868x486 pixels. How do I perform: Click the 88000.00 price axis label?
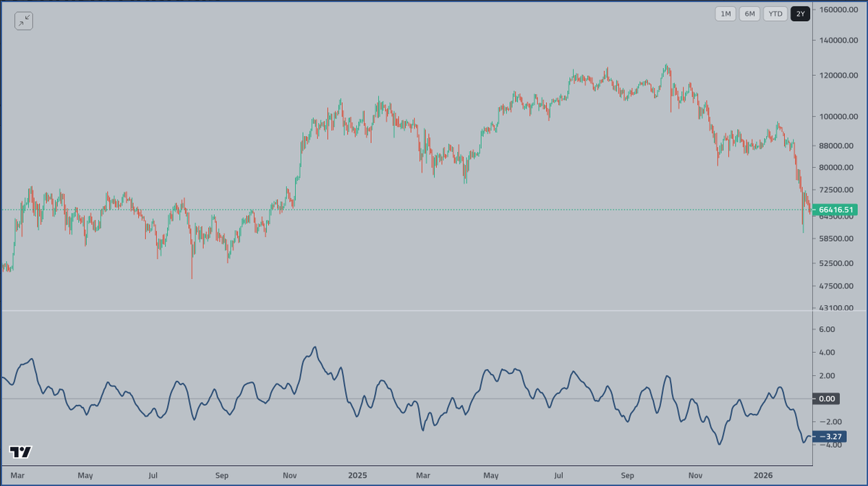(838, 145)
